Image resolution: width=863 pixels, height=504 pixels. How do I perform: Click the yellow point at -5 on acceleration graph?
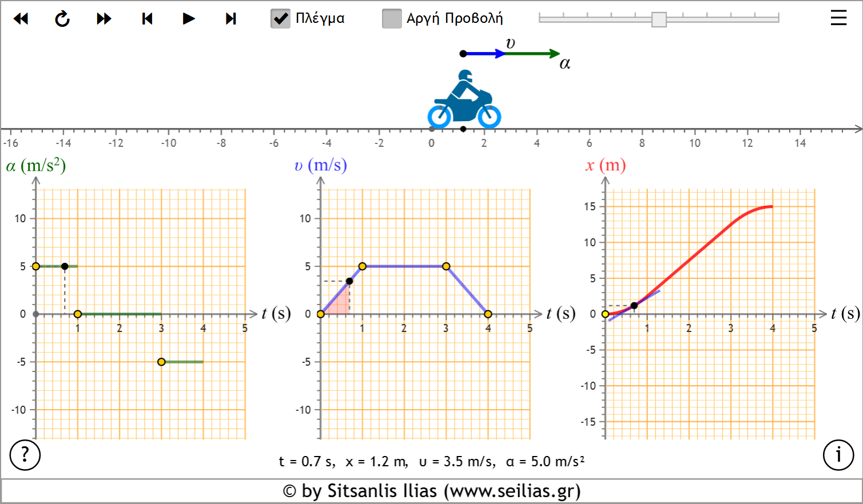click(x=161, y=362)
